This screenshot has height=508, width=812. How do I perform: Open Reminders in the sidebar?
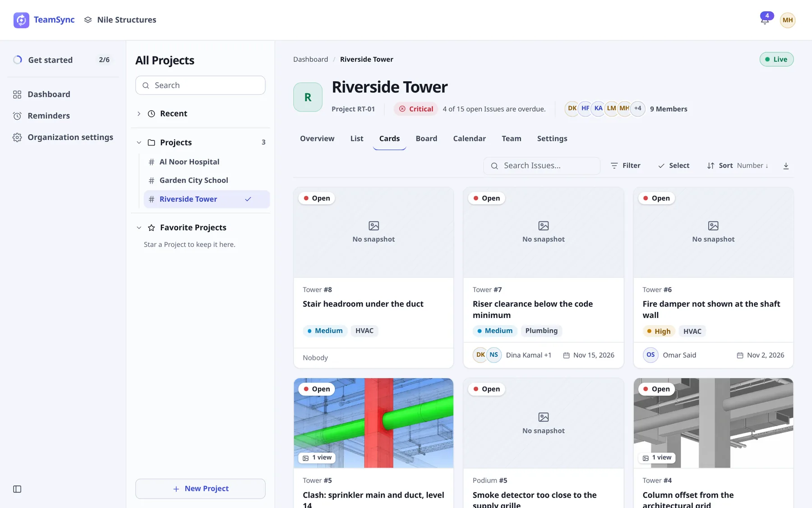tap(49, 116)
